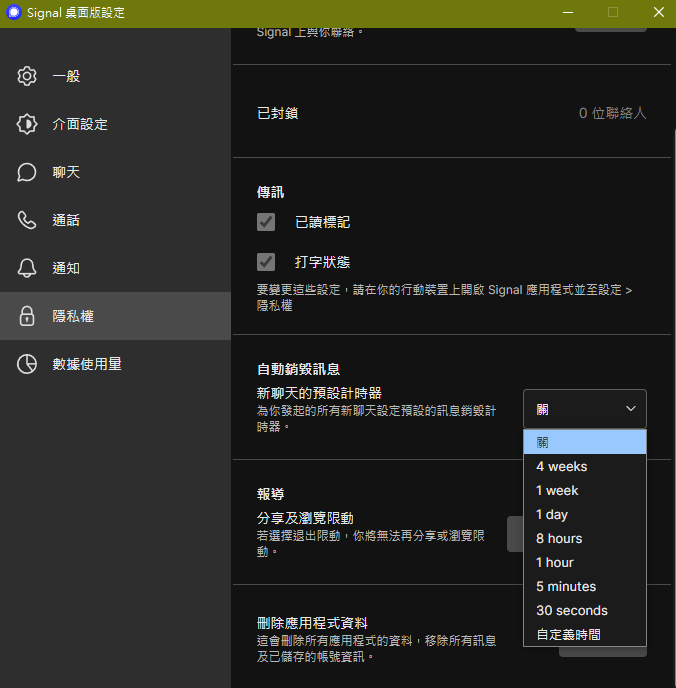Click the 0 位聯絡人 count
The height and width of the screenshot is (688, 676).
pyautogui.click(x=612, y=113)
